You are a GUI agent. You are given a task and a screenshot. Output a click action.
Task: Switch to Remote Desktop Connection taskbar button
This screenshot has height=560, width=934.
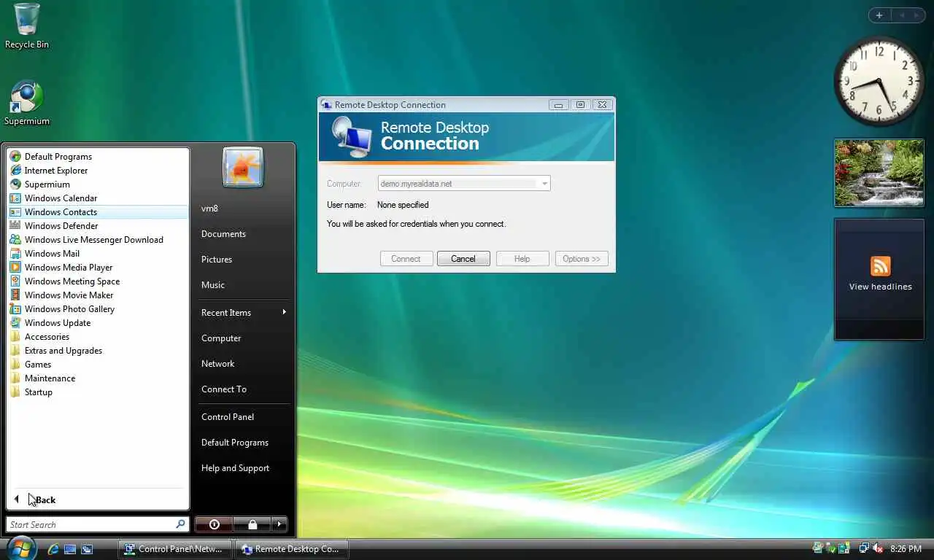pyautogui.click(x=292, y=549)
